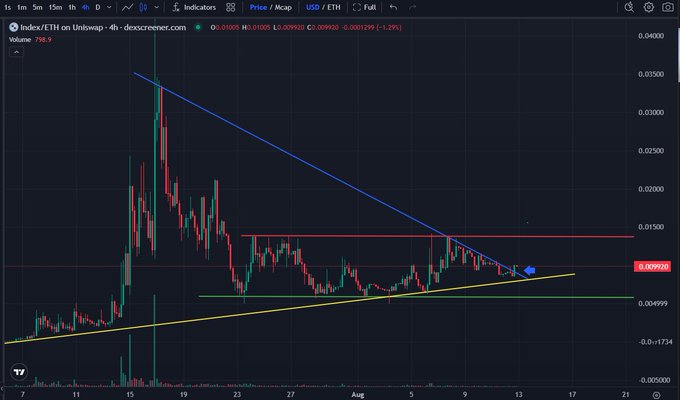Image resolution: width=680 pixels, height=400 pixels.
Task: Click the Aug date axis label
Action: [358, 394]
